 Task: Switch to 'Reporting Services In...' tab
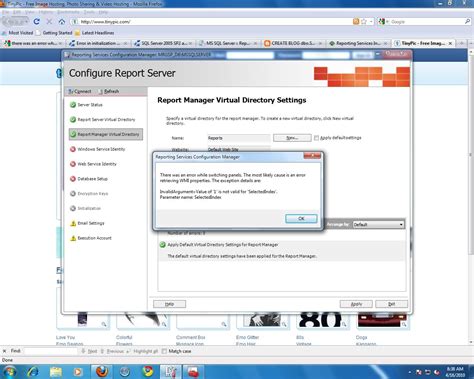tap(357, 43)
